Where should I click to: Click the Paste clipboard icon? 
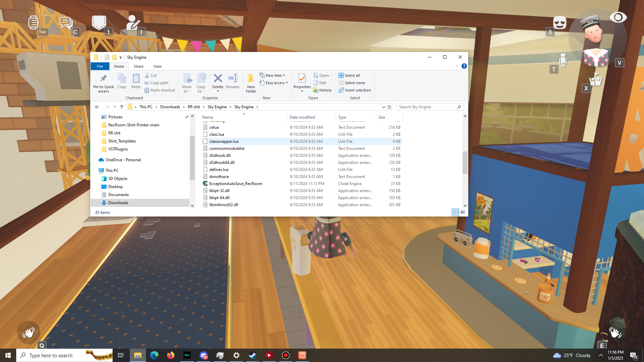point(136,79)
